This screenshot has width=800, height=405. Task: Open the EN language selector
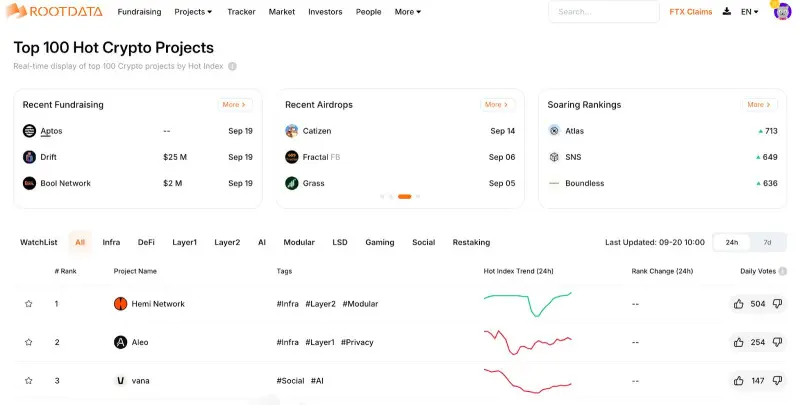click(x=749, y=12)
